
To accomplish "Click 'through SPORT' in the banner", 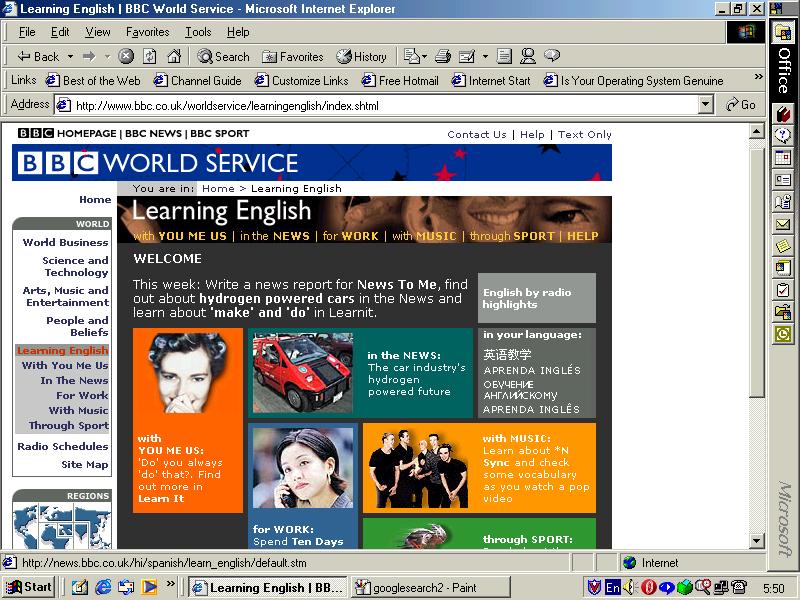I will (512, 236).
